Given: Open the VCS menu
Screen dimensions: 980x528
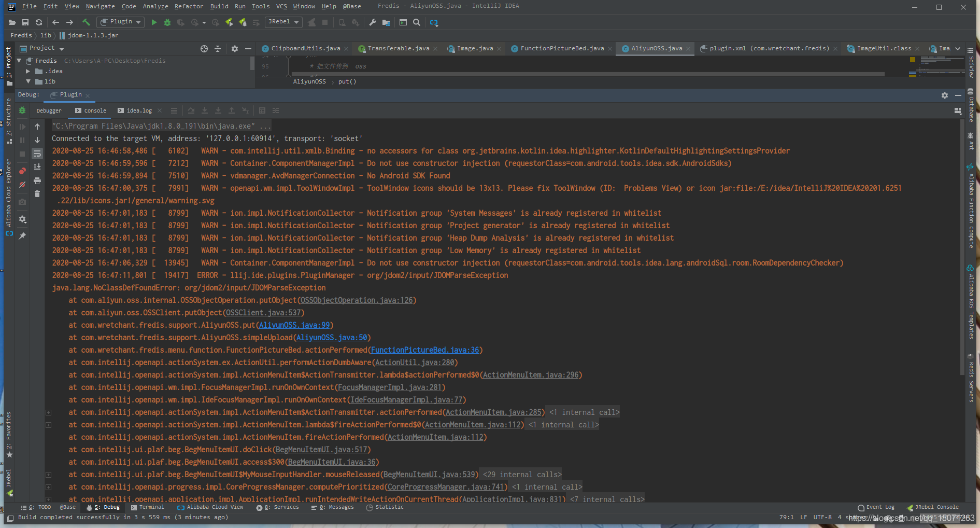Looking at the screenshot, I should coord(281,6).
